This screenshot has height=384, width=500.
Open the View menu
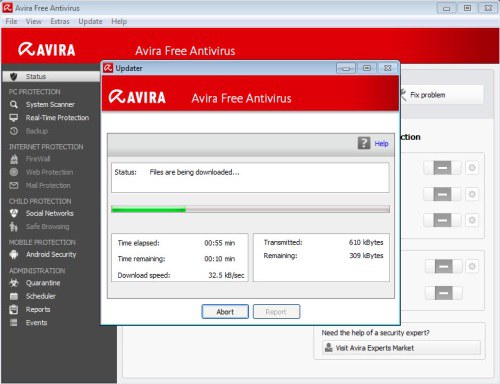coord(34,21)
